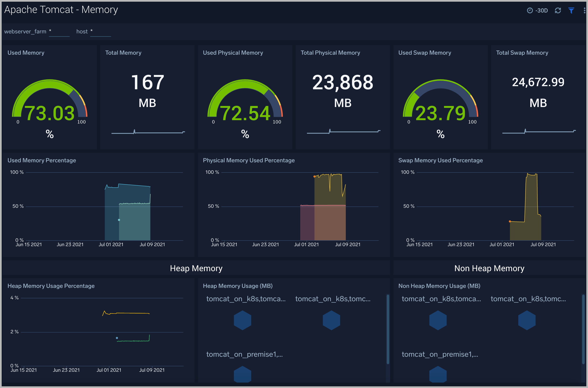Image resolution: width=588 pixels, height=388 pixels.
Task: Click the clock icon beside -30D
Action: point(530,10)
